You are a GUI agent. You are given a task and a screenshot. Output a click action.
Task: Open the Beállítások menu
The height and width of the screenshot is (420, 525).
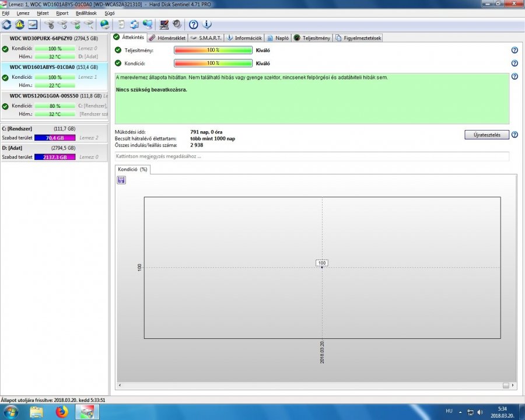point(86,13)
